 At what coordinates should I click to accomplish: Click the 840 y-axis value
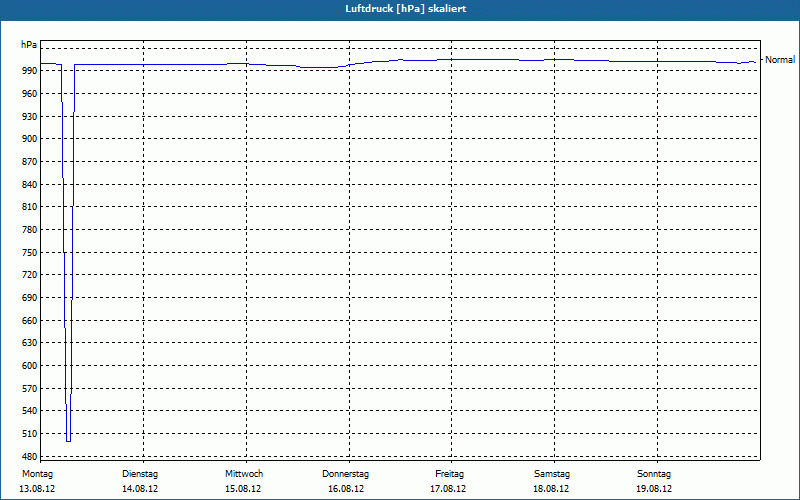[29, 185]
